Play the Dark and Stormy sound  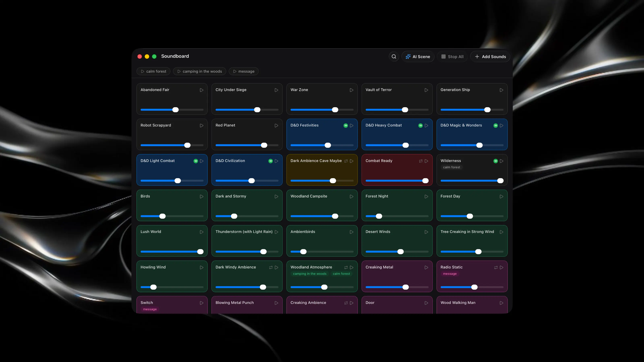[x=276, y=196]
